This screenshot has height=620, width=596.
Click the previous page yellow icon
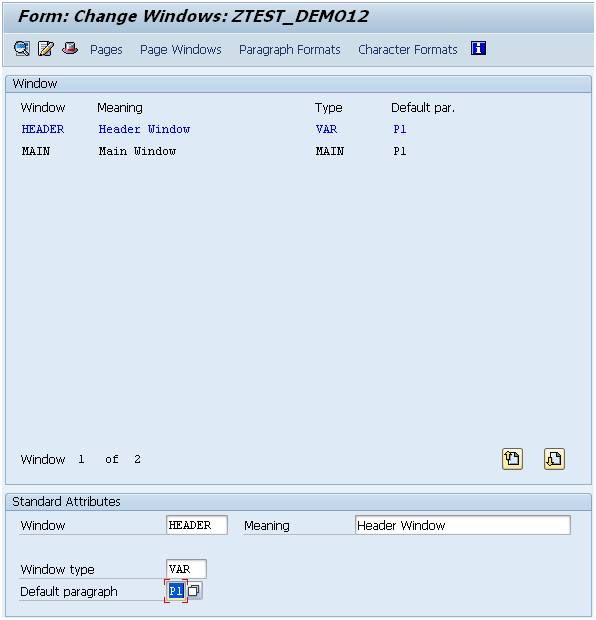point(512,459)
